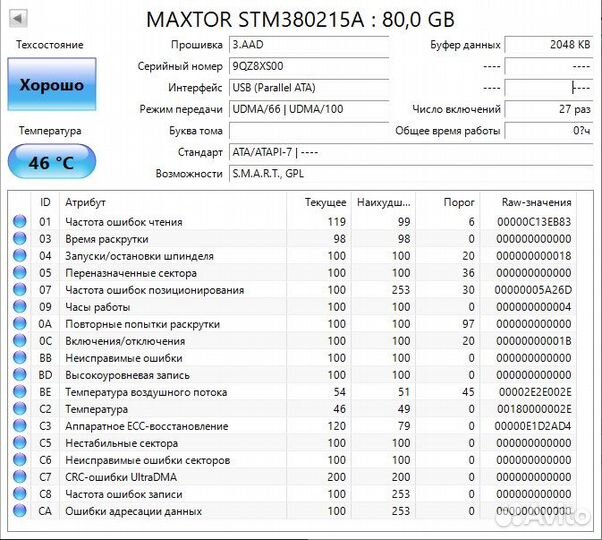Image resolution: width=602 pixels, height=540 pixels.
Task: Select the Температура воздушного потока row
Action: 292,391
